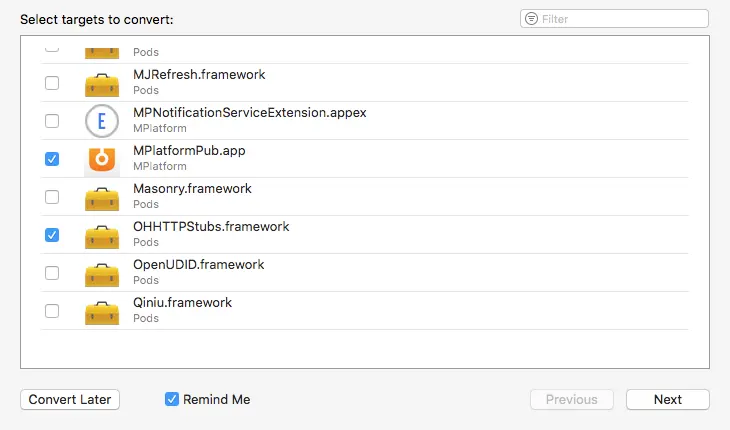The height and width of the screenshot is (430, 730).
Task: Click the MPlatformPub app icon
Action: [x=102, y=159]
